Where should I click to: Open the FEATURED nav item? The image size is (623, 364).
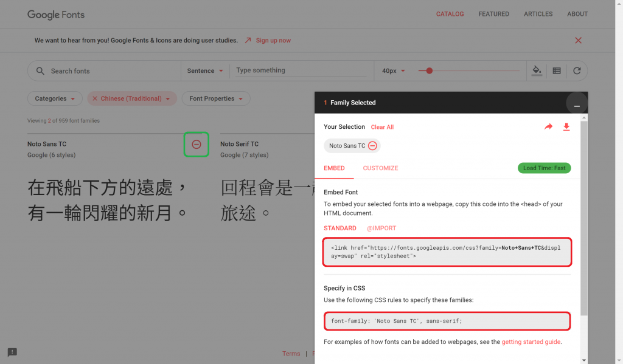493,14
